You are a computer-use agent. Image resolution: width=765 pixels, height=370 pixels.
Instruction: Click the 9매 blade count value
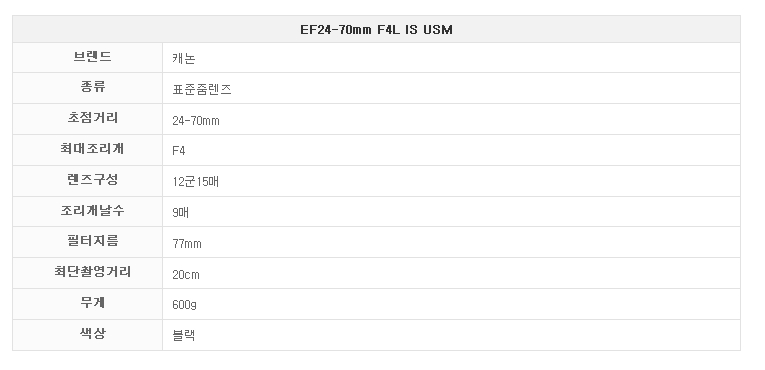pyautogui.click(x=180, y=212)
